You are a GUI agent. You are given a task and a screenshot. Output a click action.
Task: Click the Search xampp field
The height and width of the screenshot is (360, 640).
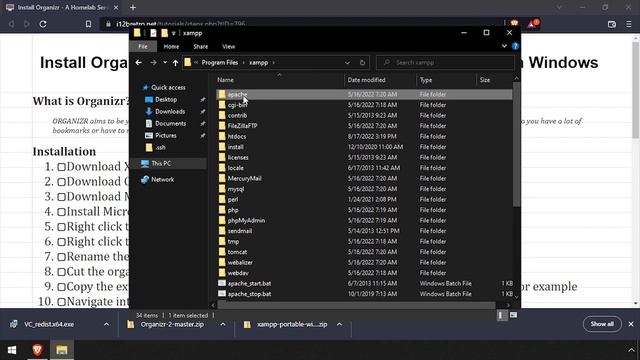[x=445, y=62]
